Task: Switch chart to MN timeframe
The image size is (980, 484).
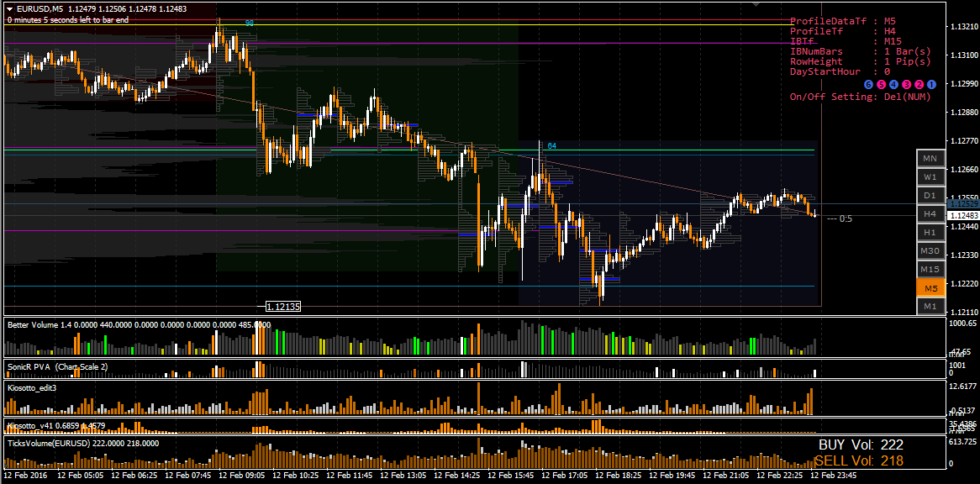Action: (930, 159)
